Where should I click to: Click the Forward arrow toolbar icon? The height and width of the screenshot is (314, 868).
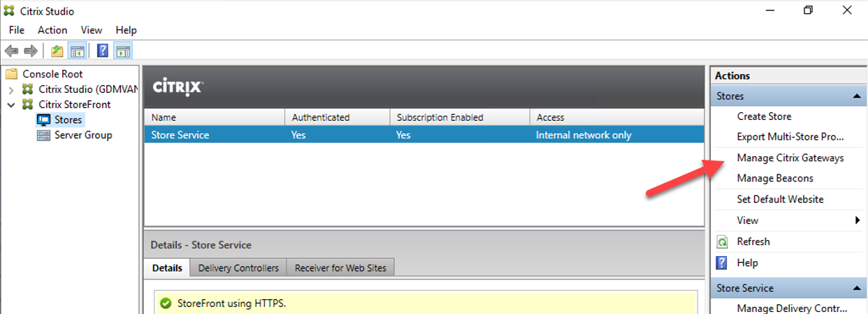pyautogui.click(x=31, y=51)
